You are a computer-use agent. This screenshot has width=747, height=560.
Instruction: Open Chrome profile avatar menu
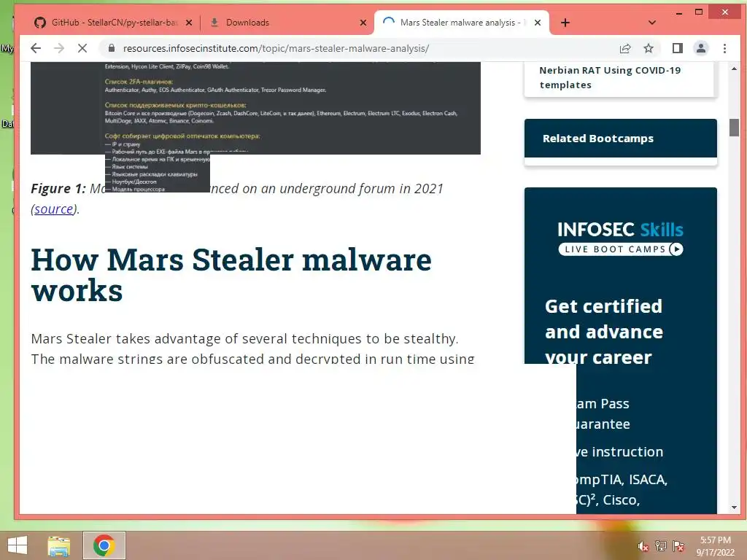coord(701,48)
